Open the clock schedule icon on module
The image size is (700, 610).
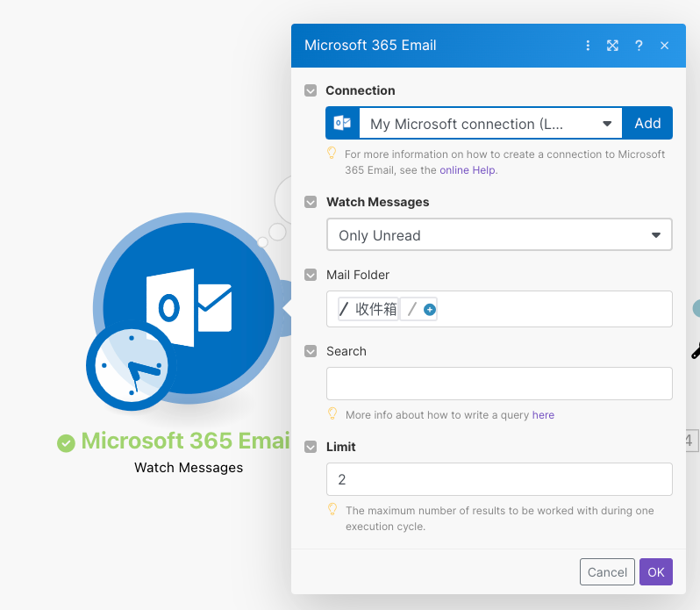[131, 365]
